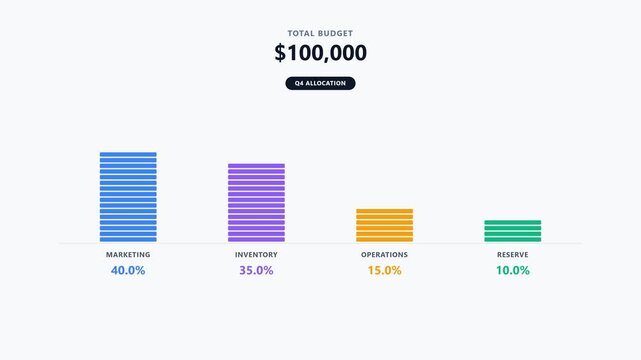641x360 pixels.
Task: Click the RESERVE category label
Action: click(x=513, y=255)
